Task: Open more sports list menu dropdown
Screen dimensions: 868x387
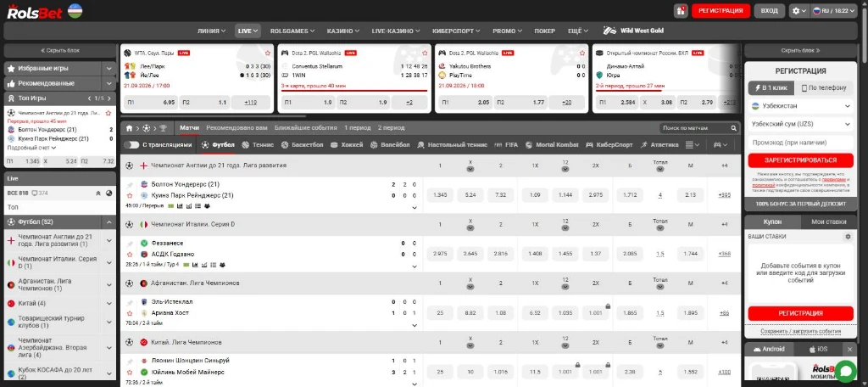Action: 692,145
